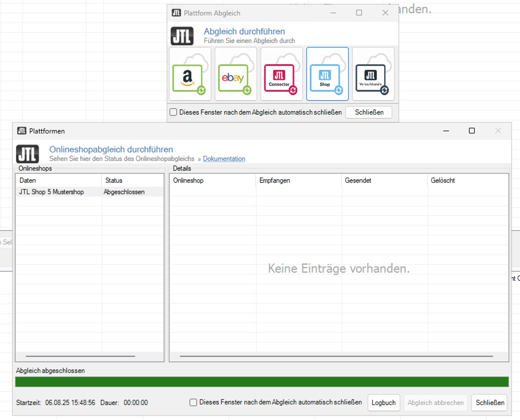The image size is (520, 420).
Task: Enable auto-close checkbox in Plattform Abgleich window
Action: (173, 112)
